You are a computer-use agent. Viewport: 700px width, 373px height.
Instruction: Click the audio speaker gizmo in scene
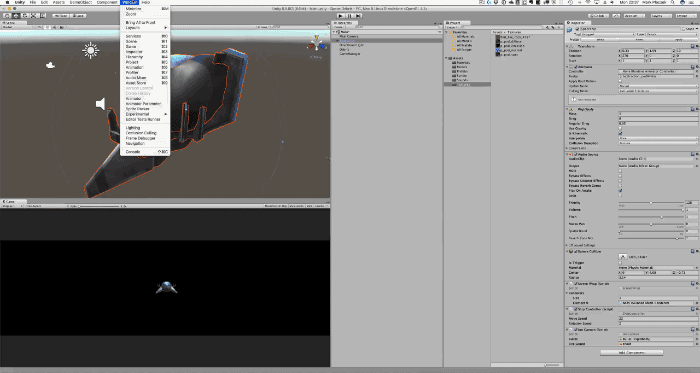coord(101,104)
